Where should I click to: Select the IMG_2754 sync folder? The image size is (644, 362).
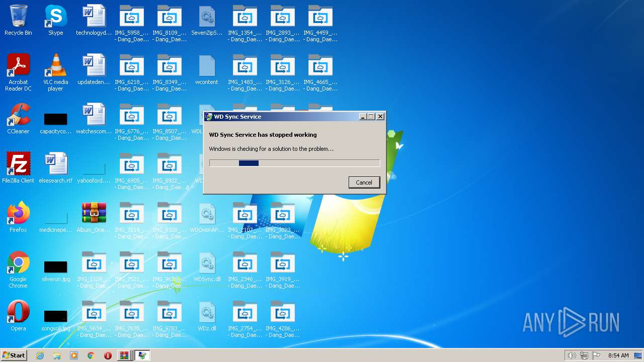(x=245, y=319)
